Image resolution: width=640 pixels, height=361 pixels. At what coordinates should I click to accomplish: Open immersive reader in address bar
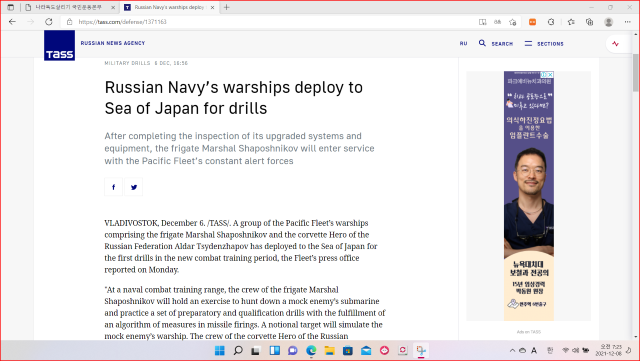point(482,22)
